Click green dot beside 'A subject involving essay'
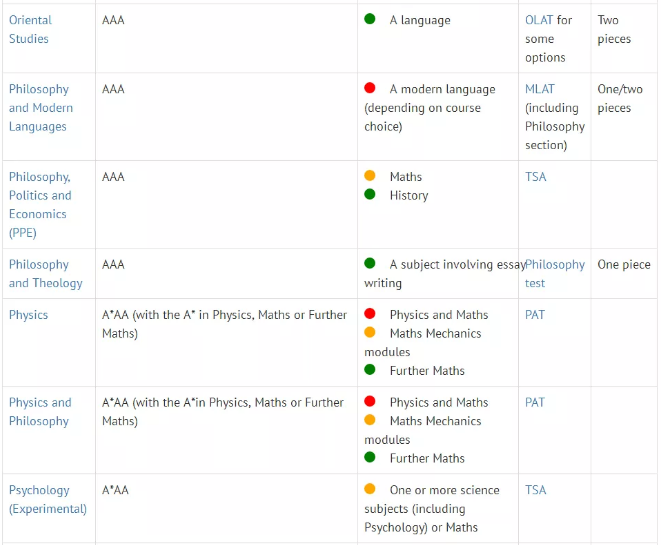Image resolution: width=661 pixels, height=545 pixels. coord(370,264)
